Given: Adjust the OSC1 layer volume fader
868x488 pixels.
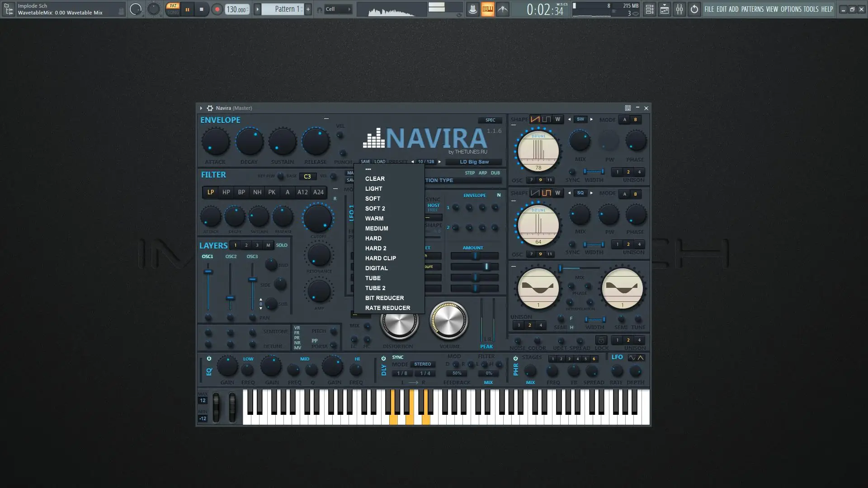Looking at the screenshot, I should point(208,272).
